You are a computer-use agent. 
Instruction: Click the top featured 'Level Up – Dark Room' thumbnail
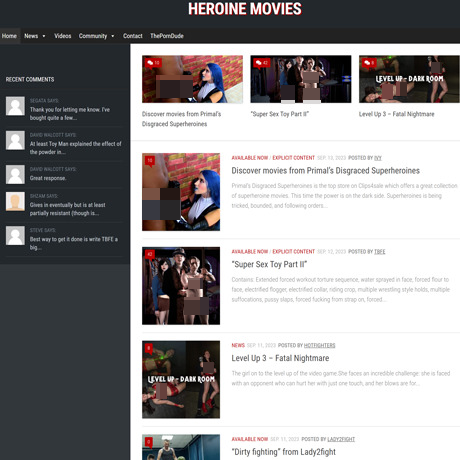409,79
